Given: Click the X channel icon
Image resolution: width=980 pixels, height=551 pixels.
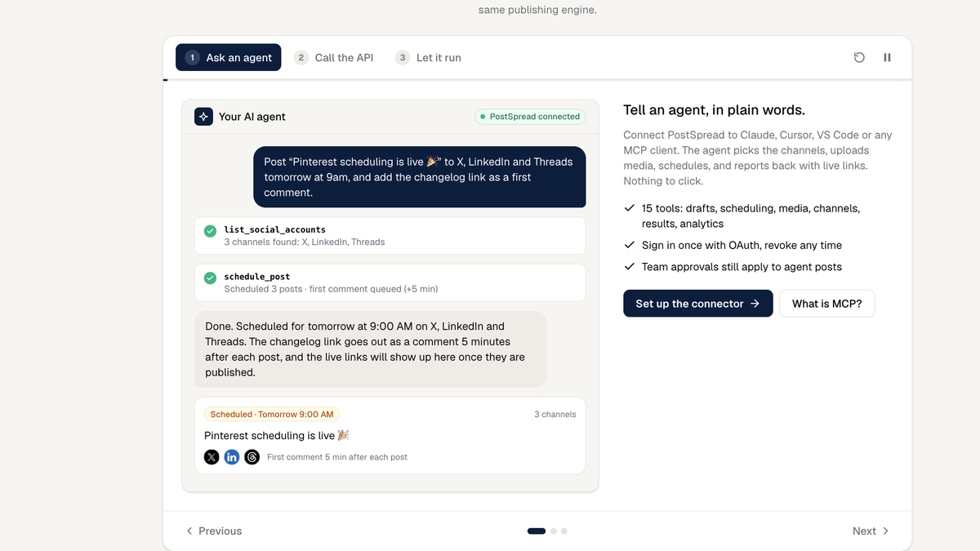Looking at the screenshot, I should click(212, 457).
